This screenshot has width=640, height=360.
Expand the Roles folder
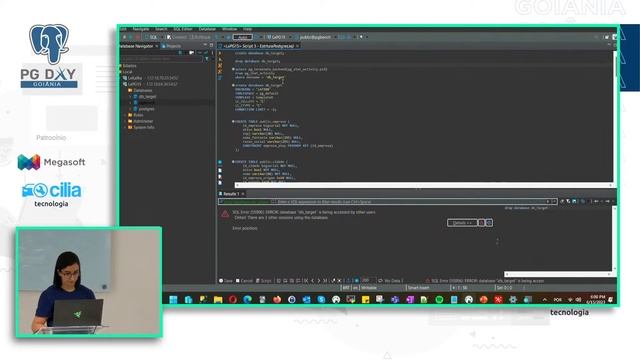coord(125,115)
